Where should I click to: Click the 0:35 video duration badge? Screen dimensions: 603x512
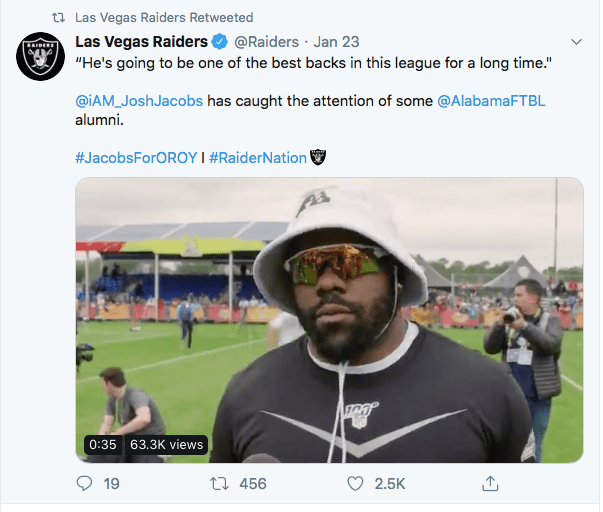click(103, 444)
